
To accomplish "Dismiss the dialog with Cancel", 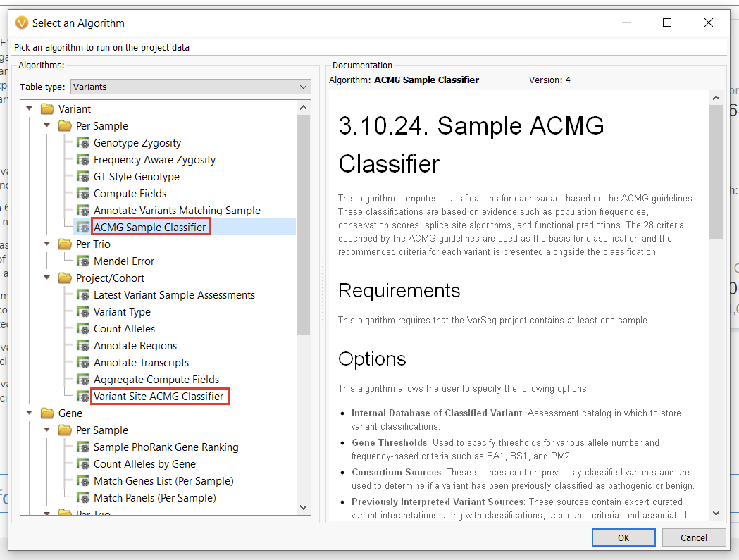I will [693, 537].
